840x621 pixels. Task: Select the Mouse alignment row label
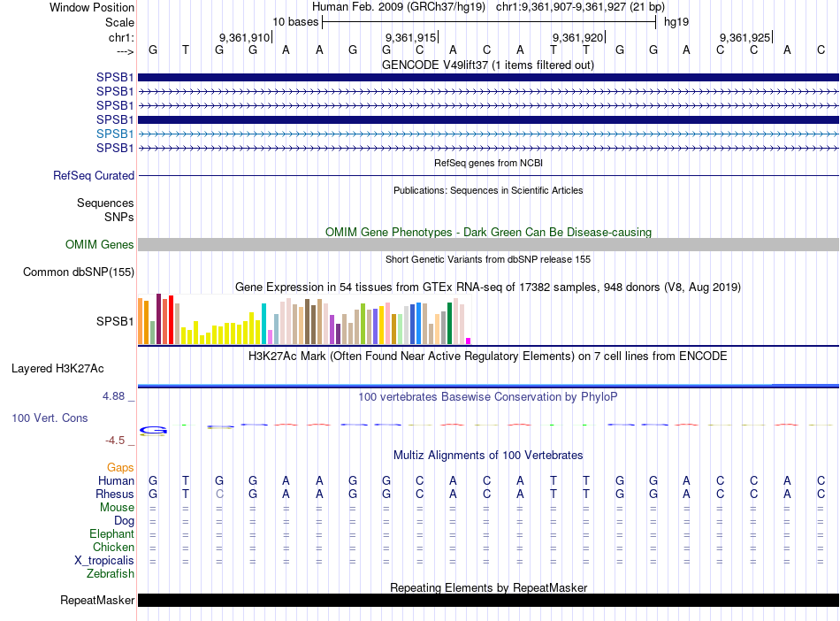tap(117, 508)
